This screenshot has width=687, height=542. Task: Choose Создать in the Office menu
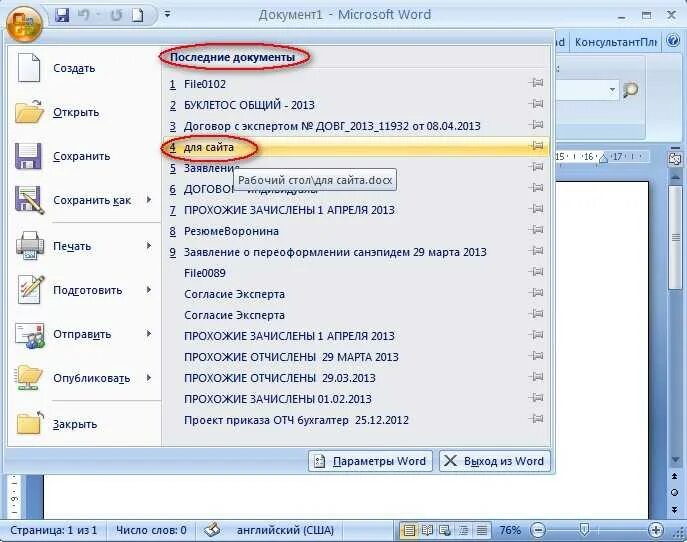(x=84, y=68)
